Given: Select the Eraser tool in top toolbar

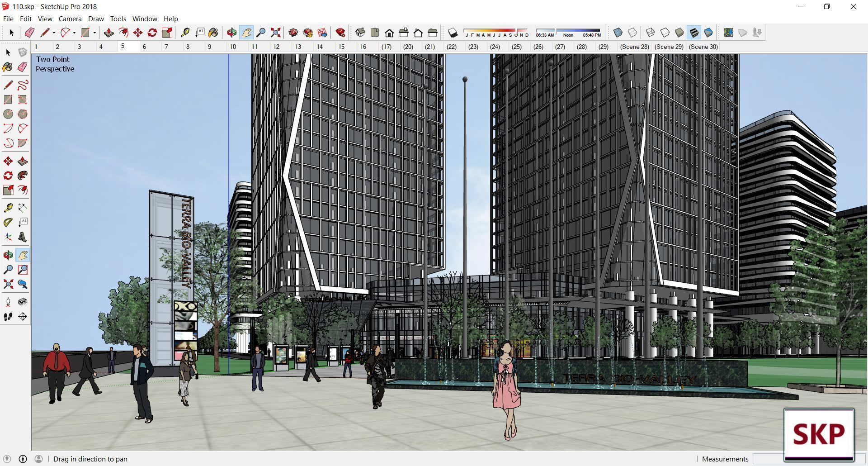Looking at the screenshot, I should coord(30,33).
